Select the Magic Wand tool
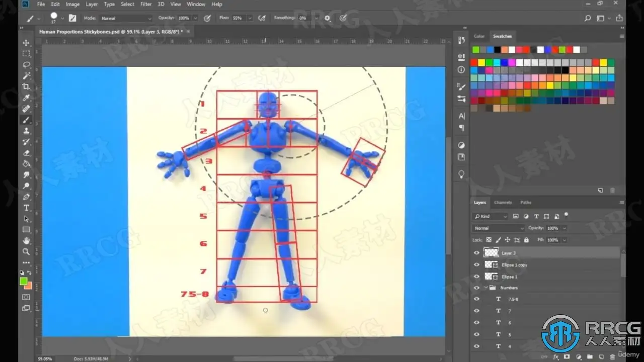644x362 pixels. pos(26,76)
